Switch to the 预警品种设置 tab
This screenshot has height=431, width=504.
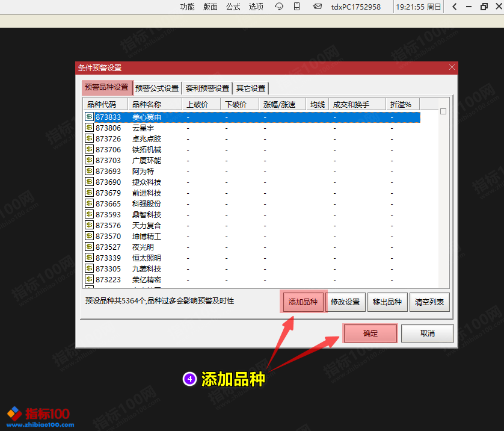click(x=106, y=87)
